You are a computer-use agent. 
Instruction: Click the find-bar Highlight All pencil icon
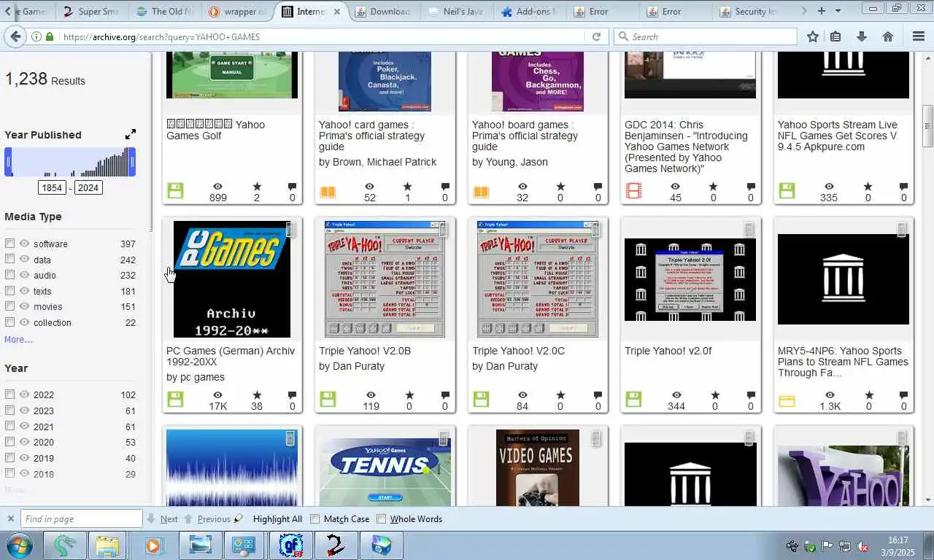pos(238,519)
